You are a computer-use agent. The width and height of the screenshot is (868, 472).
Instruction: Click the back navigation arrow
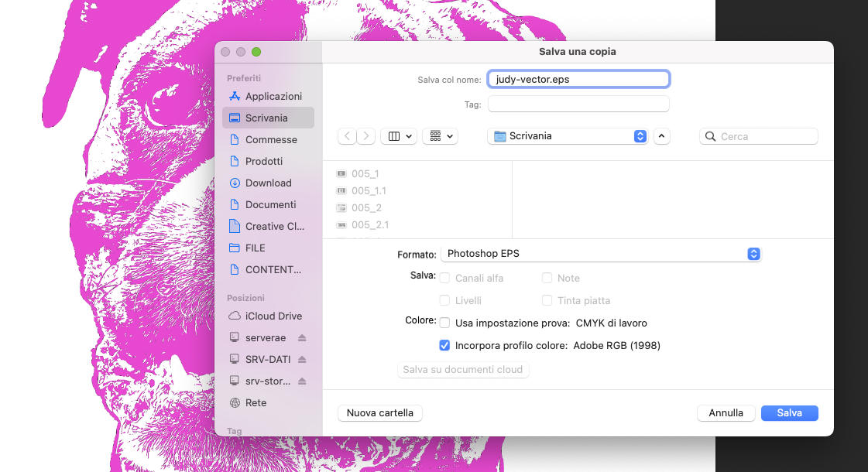(x=347, y=136)
